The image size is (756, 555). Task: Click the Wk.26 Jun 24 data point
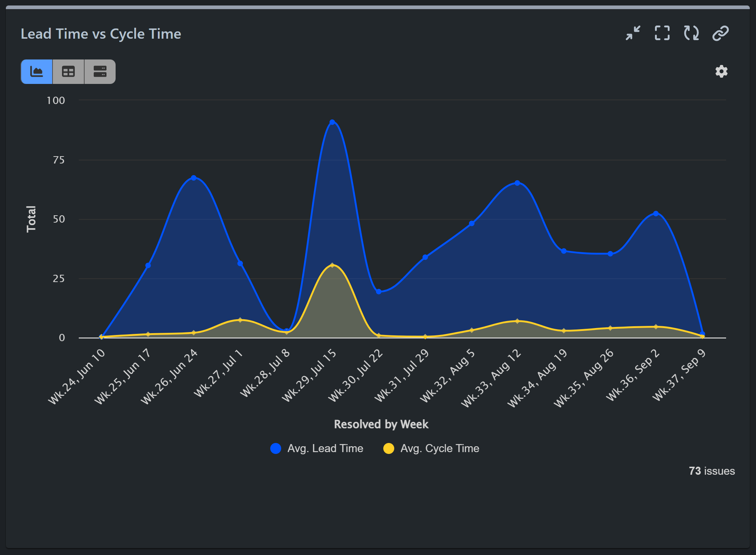point(194,177)
